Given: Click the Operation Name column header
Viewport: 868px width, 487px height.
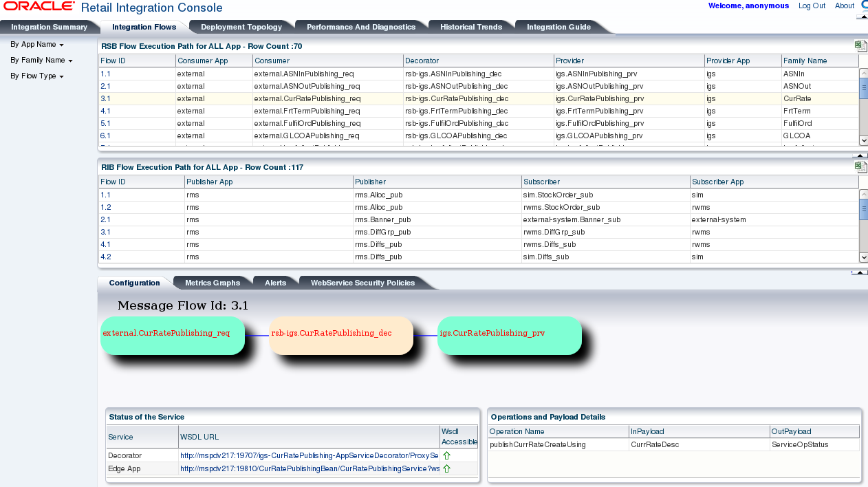Looking at the screenshot, I should point(558,431).
